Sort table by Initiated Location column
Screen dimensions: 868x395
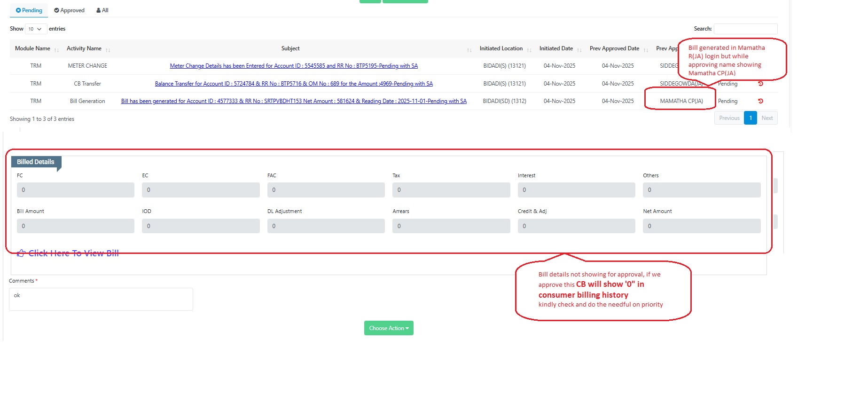pos(505,48)
